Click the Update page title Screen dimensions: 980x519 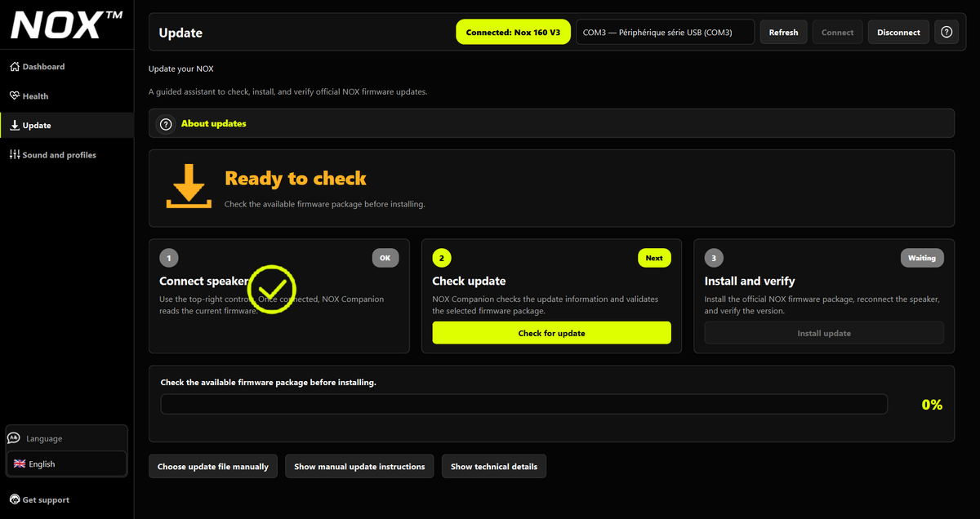click(x=180, y=33)
